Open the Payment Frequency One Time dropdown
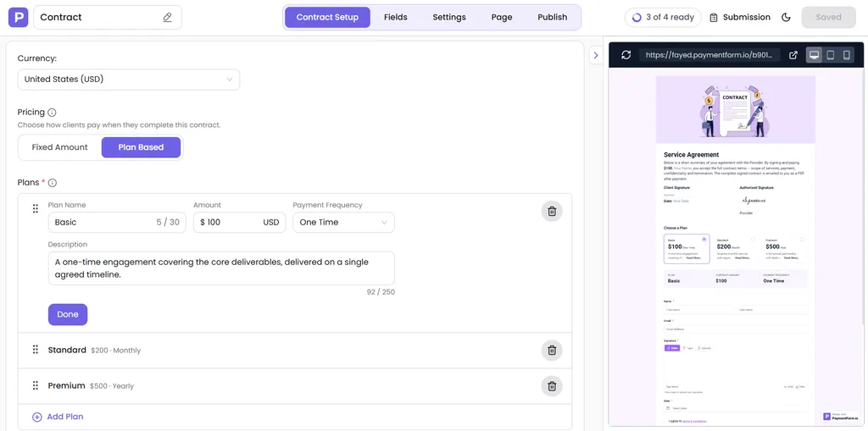 pos(344,223)
